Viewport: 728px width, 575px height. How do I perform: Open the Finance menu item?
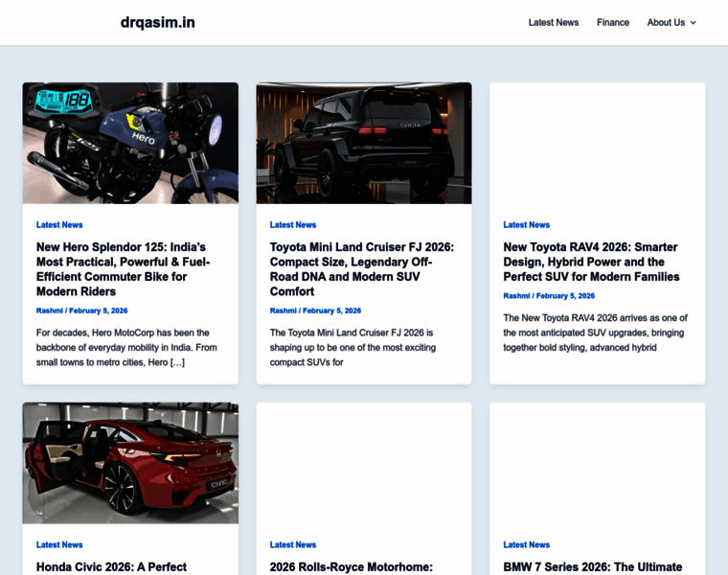point(612,22)
